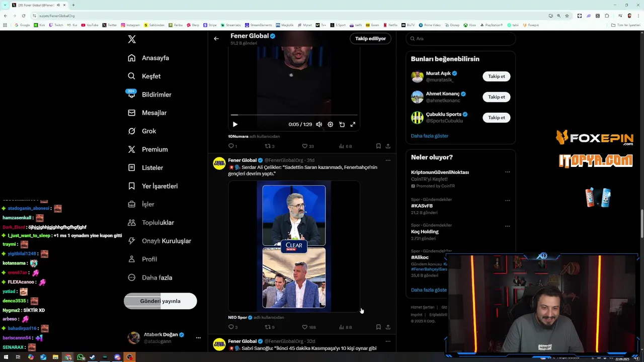Viewport: 644px width, 362px height.
Task: Open Anasayfa in the sidebar
Action: (148, 58)
